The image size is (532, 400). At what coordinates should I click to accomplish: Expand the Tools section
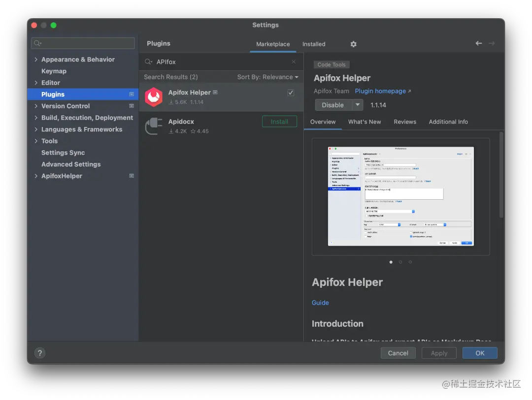36,141
